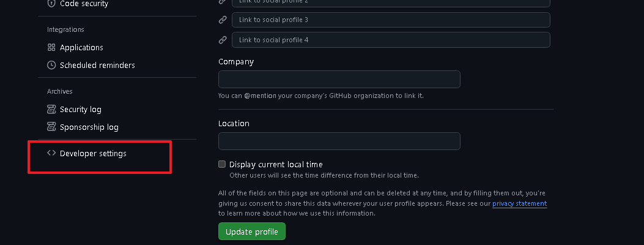Screen dimensions: 644x245
Task: Click the Security log icon
Action: coord(51,109)
